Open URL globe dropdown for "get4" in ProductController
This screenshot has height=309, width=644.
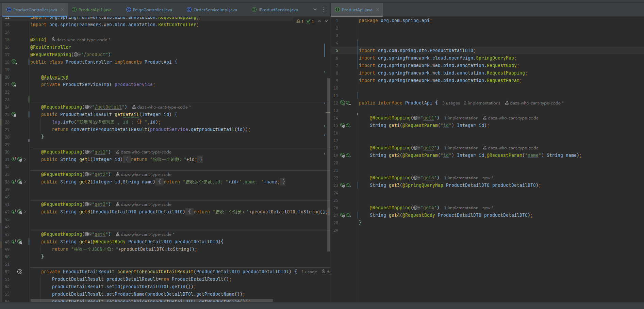pos(88,234)
